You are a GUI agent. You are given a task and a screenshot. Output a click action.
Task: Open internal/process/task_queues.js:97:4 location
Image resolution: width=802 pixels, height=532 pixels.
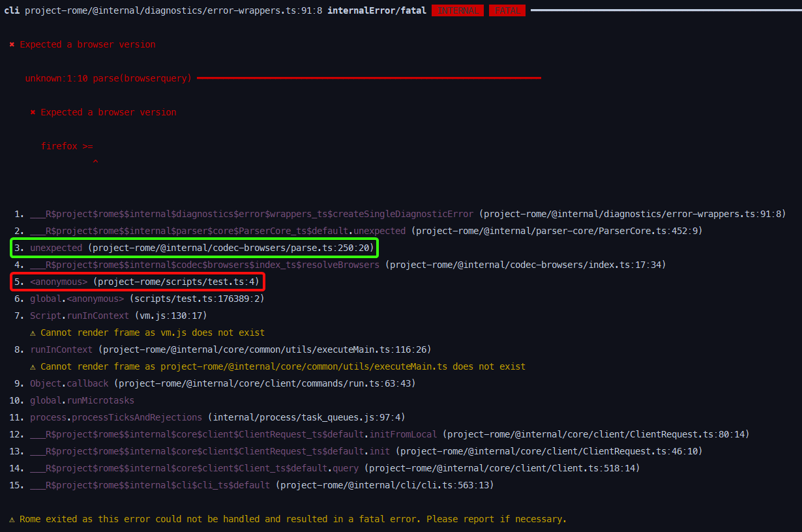pyautogui.click(x=306, y=417)
